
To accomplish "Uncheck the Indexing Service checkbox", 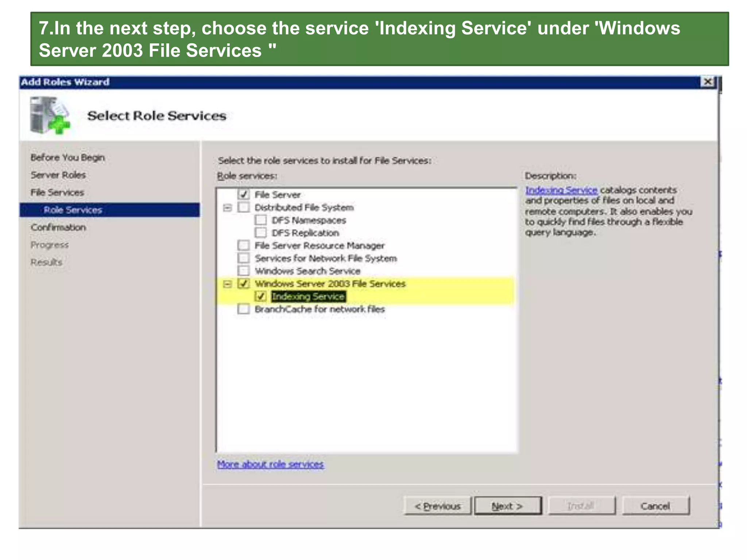I will [260, 296].
